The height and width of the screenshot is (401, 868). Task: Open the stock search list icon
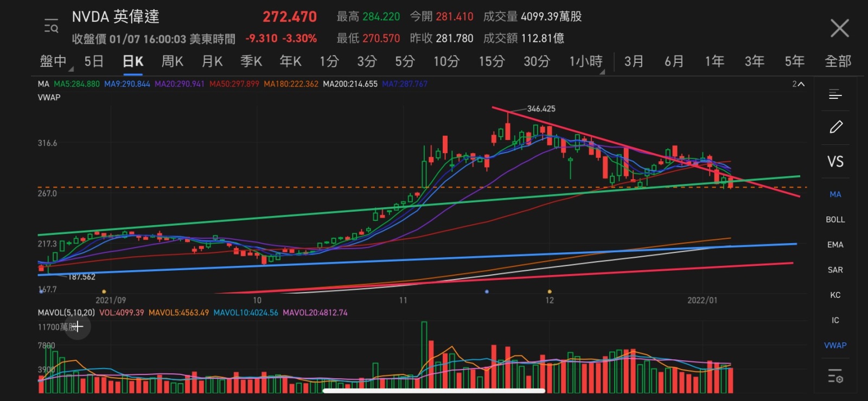pyautogui.click(x=51, y=26)
